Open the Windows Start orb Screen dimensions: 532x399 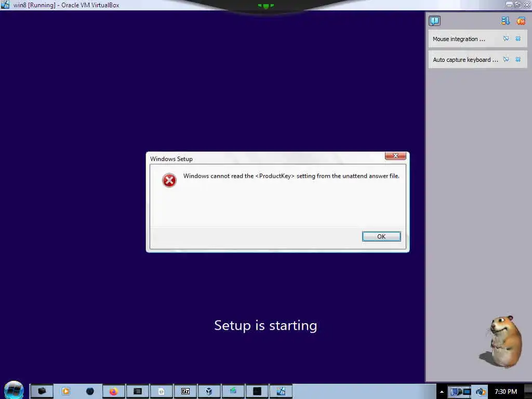pyautogui.click(x=14, y=390)
